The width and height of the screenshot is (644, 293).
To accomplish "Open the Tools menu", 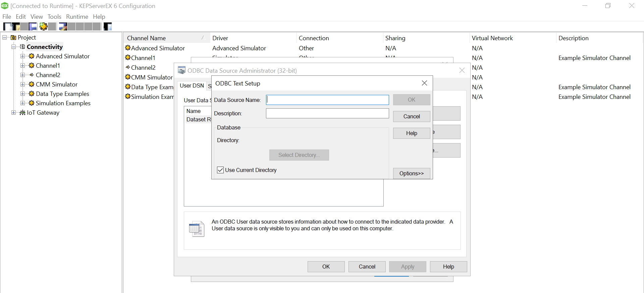I will pyautogui.click(x=54, y=17).
